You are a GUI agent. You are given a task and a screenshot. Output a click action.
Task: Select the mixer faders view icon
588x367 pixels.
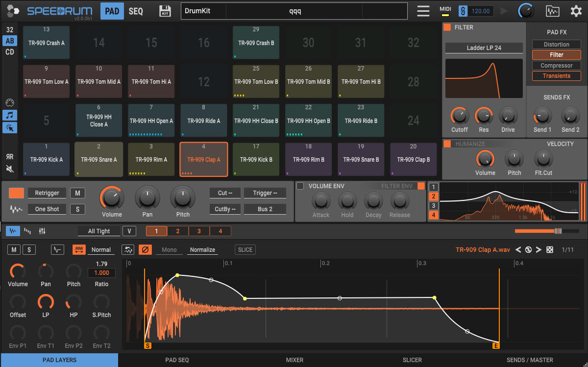coord(42,231)
